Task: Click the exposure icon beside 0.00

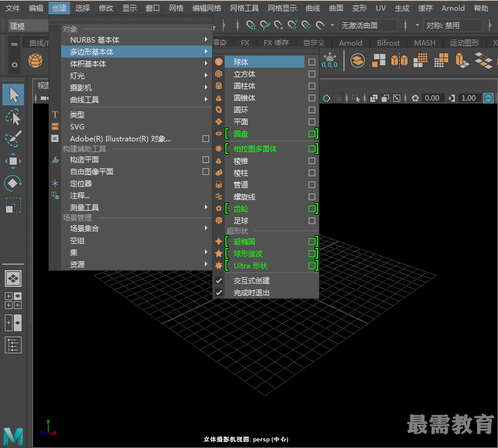Action: [x=415, y=98]
